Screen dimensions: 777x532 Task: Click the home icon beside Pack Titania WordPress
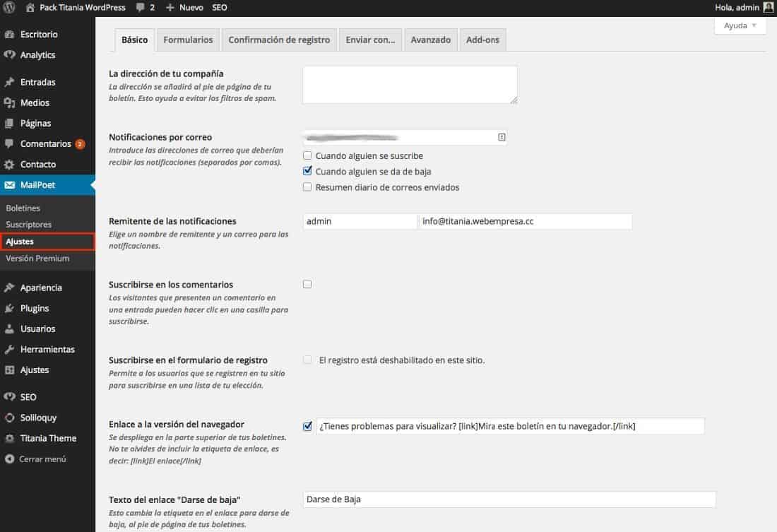(x=30, y=8)
